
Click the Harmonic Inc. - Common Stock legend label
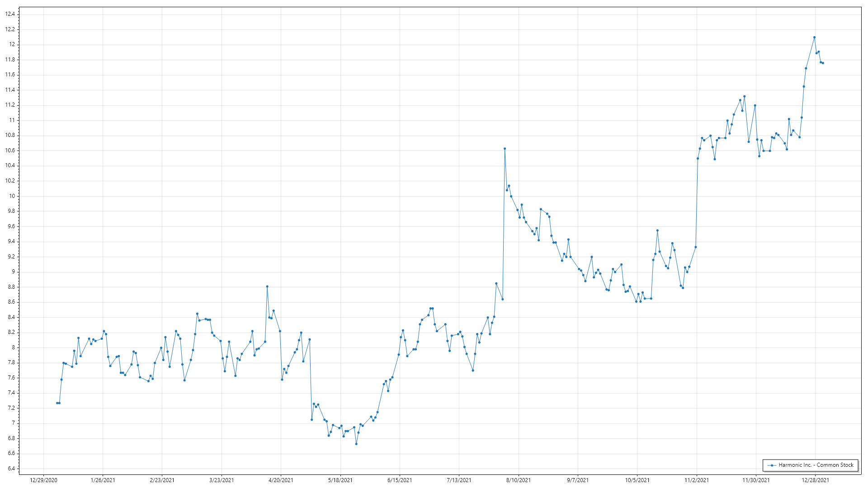[816, 465]
